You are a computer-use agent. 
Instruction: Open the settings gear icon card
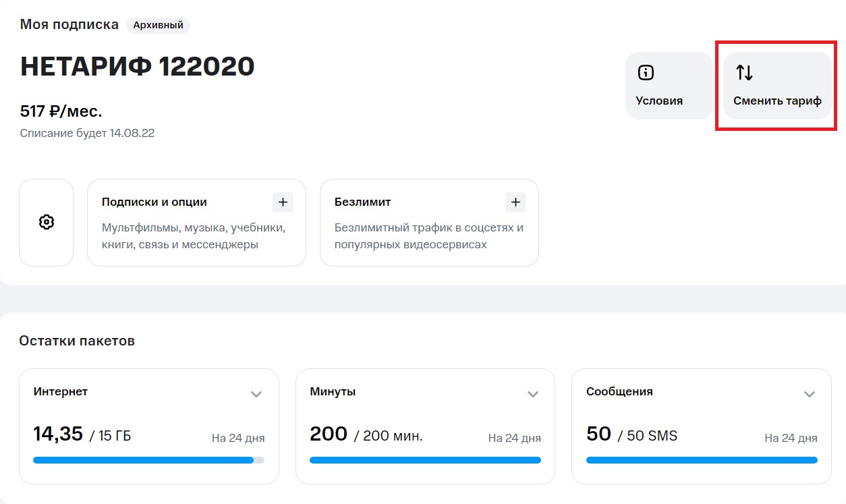[46, 222]
